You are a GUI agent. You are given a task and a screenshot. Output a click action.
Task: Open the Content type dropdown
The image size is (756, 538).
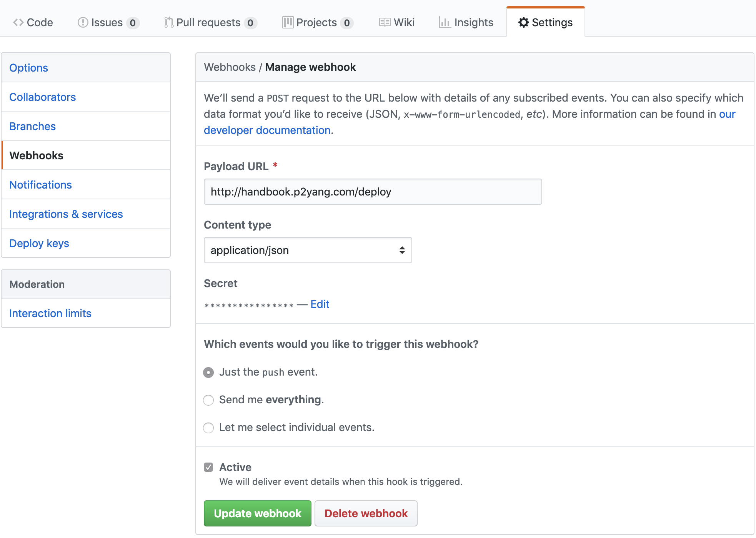[308, 250]
